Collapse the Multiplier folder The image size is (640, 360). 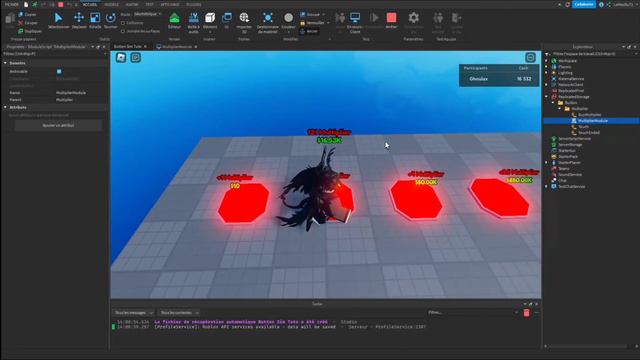tap(560, 109)
